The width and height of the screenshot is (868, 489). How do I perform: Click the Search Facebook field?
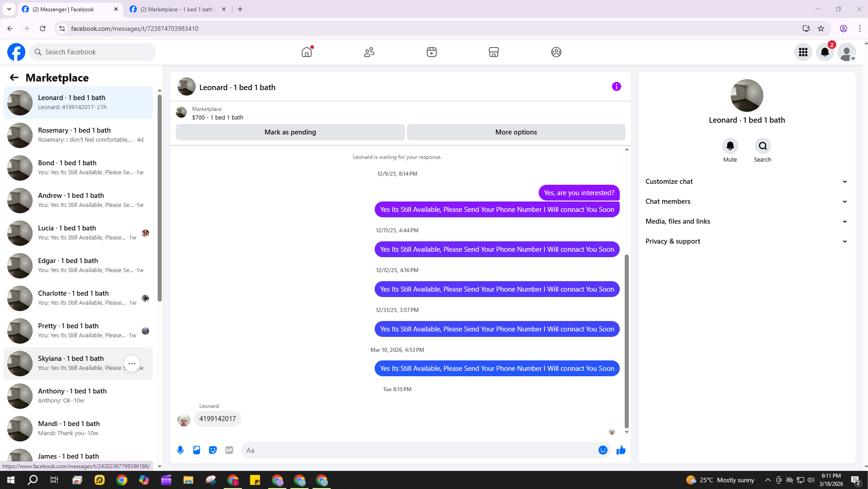click(92, 52)
